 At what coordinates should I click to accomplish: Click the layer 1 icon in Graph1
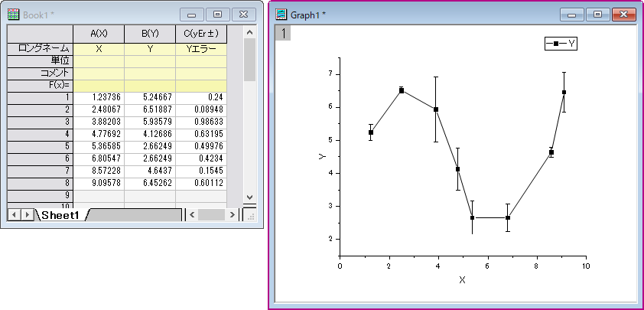point(282,33)
